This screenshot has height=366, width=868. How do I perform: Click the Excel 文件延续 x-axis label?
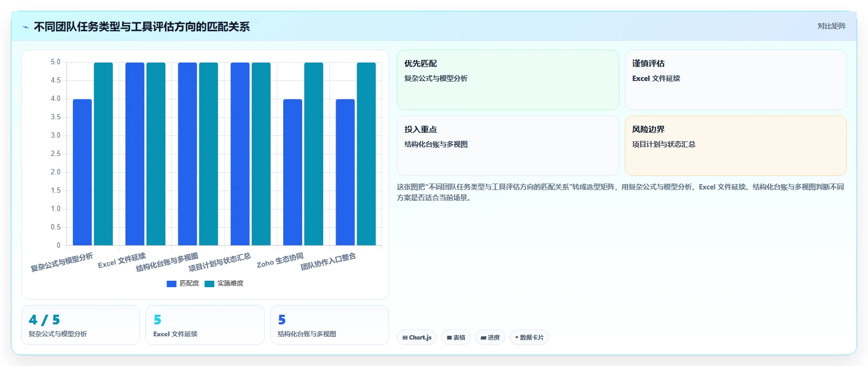tap(122, 260)
